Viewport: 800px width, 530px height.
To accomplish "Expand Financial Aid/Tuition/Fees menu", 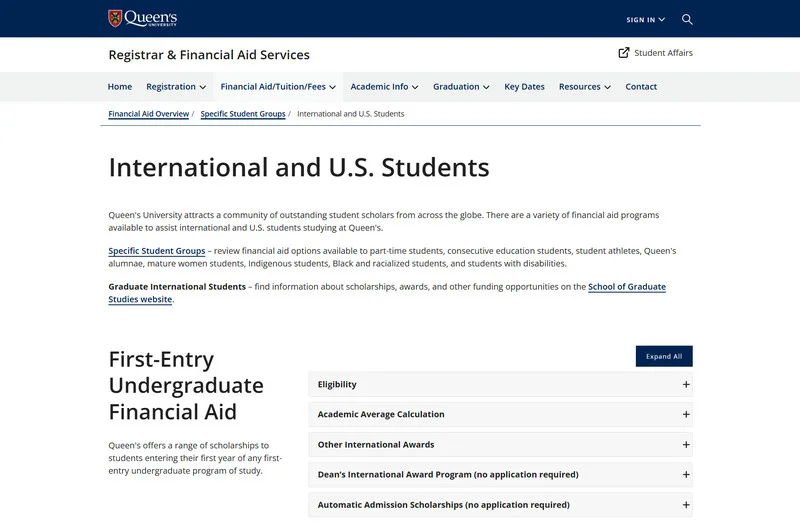I will 278,87.
